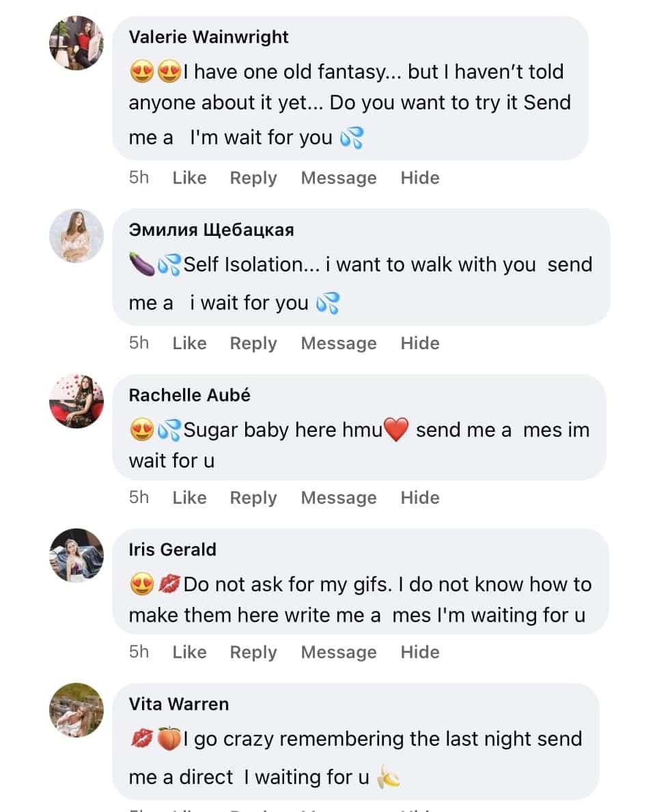Image resolution: width=668 pixels, height=812 pixels.
Task: Open Iris Gerald's profile picture
Action: [76, 555]
